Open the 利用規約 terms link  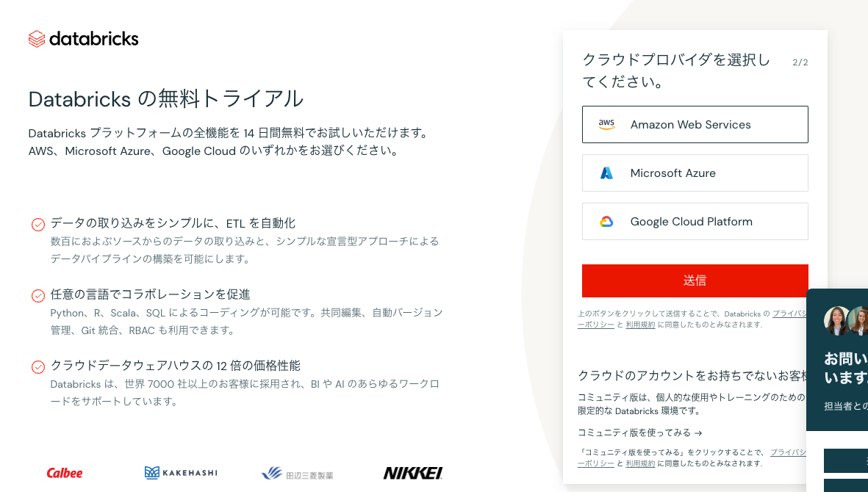coord(640,324)
